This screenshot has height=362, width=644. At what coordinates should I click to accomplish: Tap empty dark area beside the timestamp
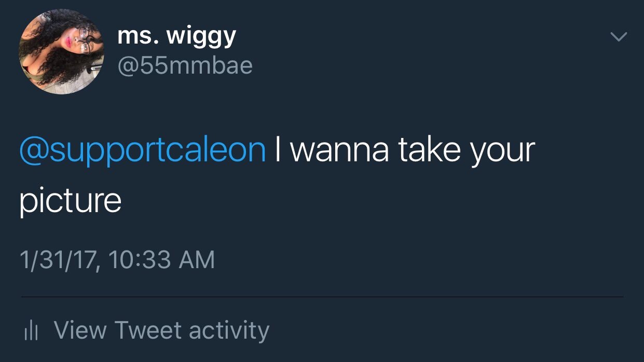tap(415, 260)
